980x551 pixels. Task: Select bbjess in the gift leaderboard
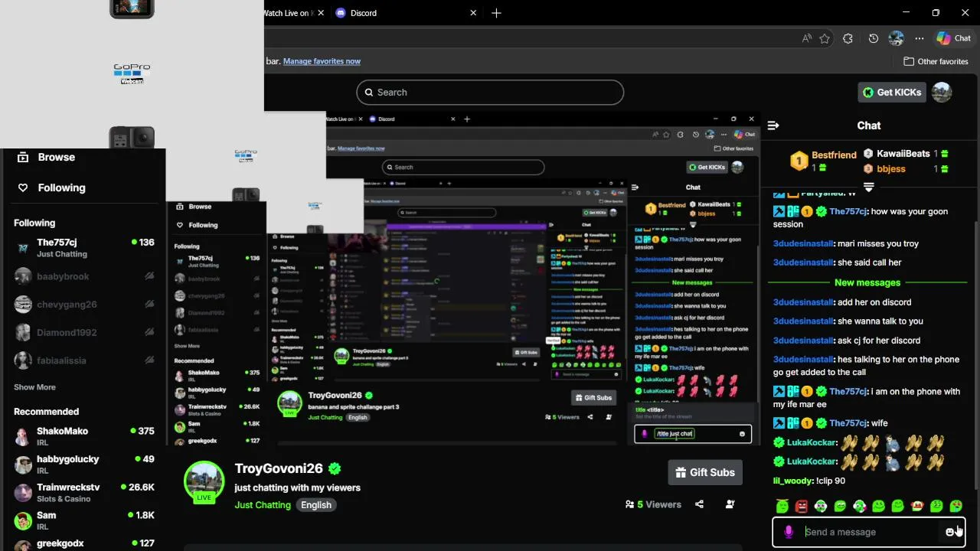tap(891, 169)
